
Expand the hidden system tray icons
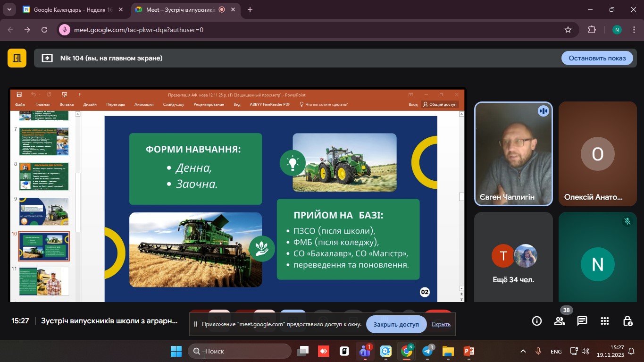pos(523,351)
